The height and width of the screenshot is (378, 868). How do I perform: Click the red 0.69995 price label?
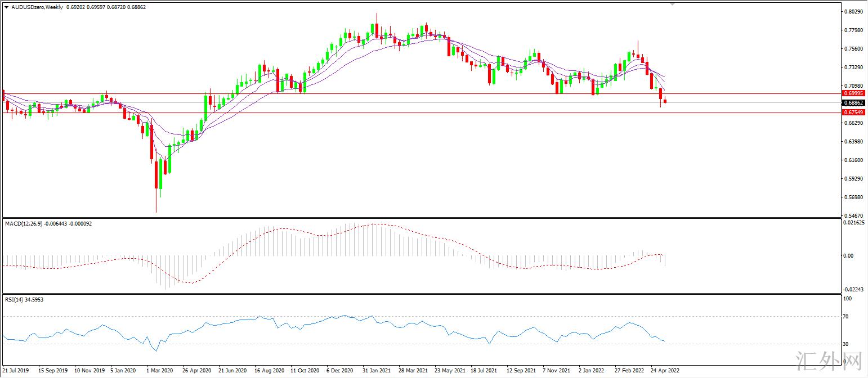tap(853, 93)
